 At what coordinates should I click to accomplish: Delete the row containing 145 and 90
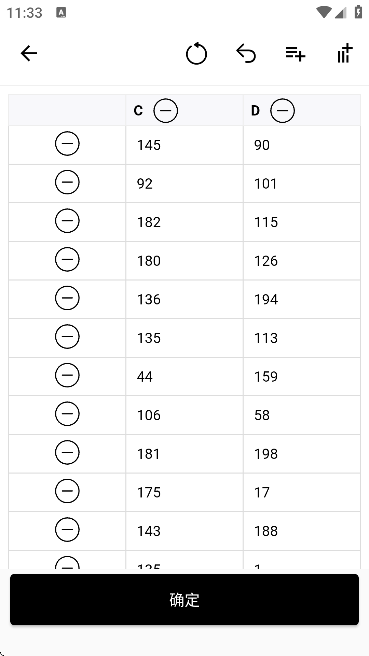coord(67,144)
